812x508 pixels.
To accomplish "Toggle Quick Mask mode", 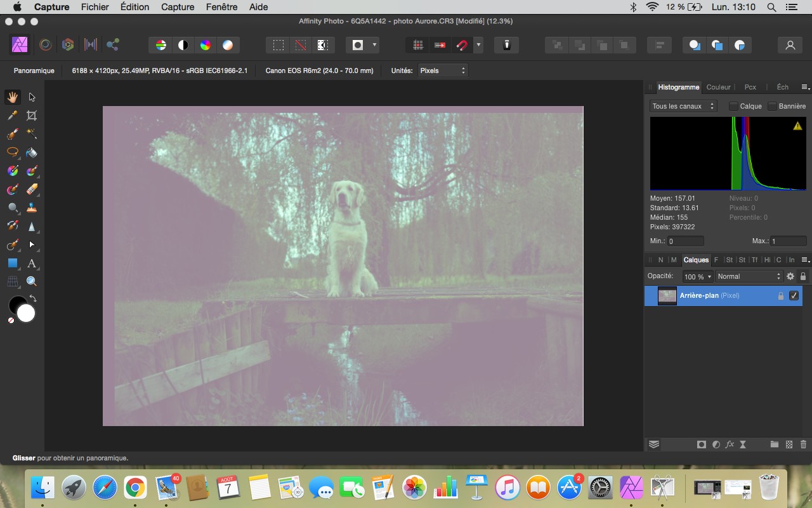I will pyautogui.click(x=358, y=45).
